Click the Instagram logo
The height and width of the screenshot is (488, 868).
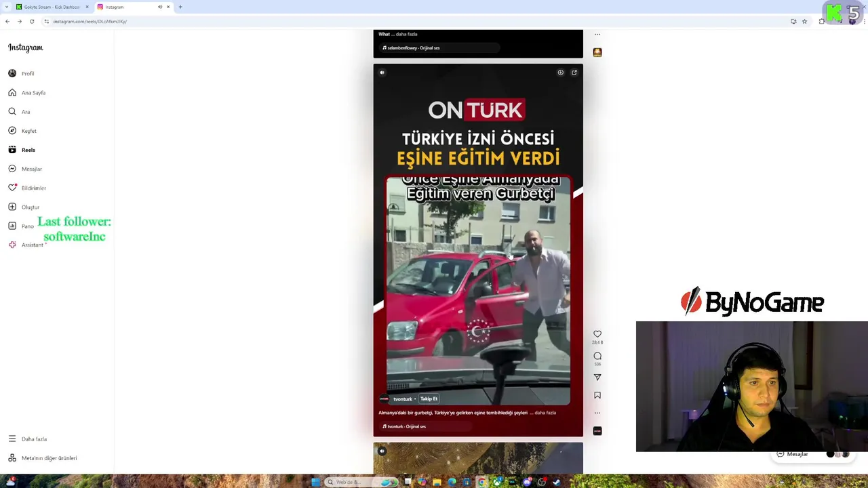tap(26, 47)
